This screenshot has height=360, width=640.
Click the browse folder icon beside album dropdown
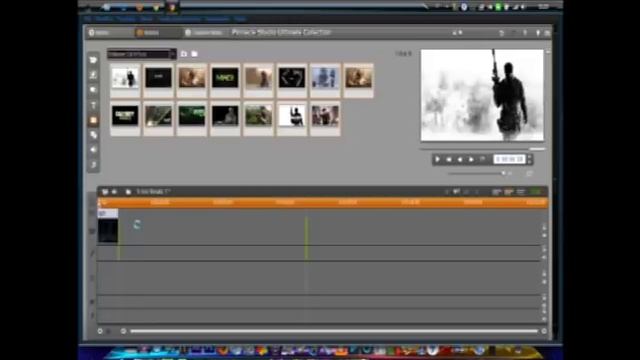(x=195, y=54)
